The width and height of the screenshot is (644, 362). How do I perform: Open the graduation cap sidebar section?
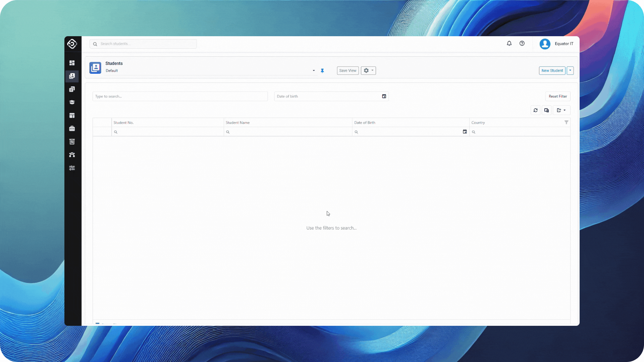click(x=72, y=102)
